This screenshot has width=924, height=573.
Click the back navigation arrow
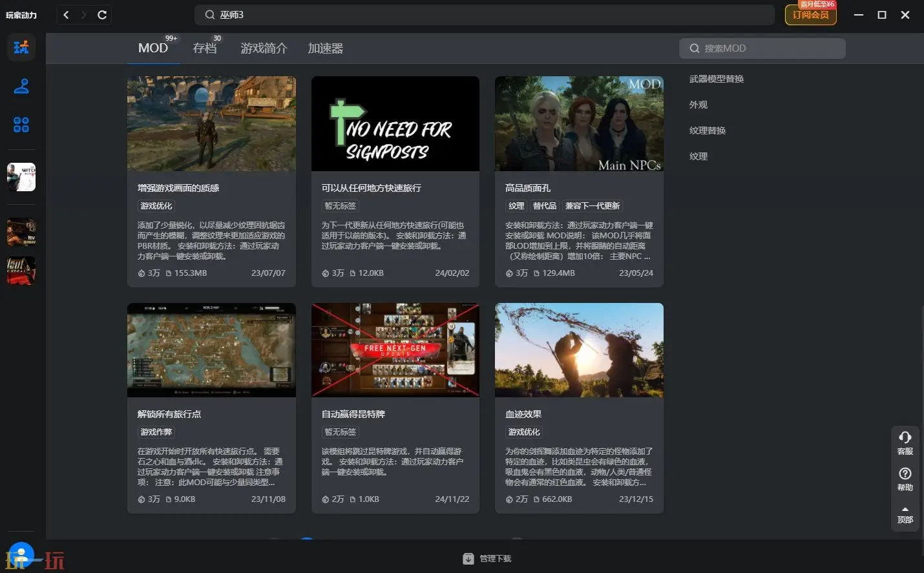click(66, 15)
